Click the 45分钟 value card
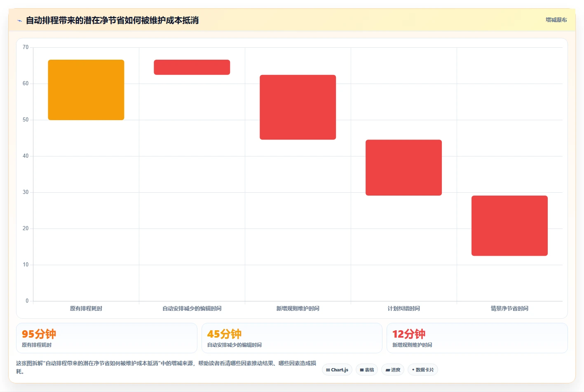Screen dimensions: 584x392 coord(292,338)
